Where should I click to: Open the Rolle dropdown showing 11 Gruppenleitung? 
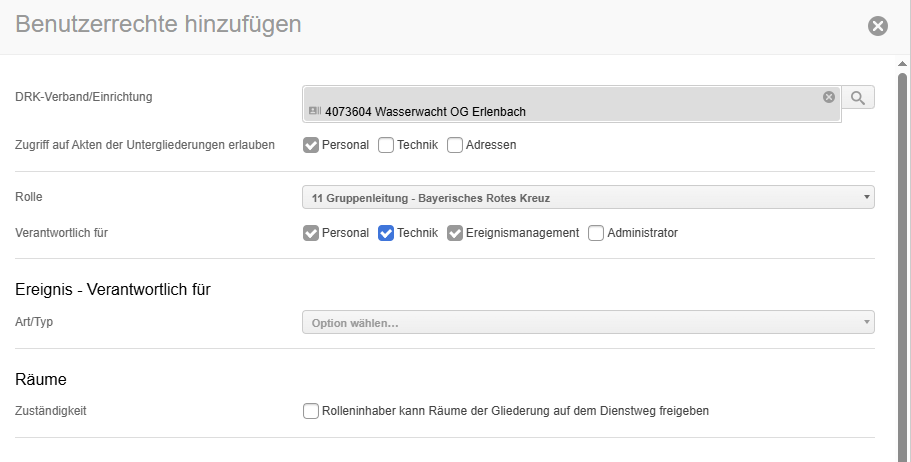pos(587,198)
